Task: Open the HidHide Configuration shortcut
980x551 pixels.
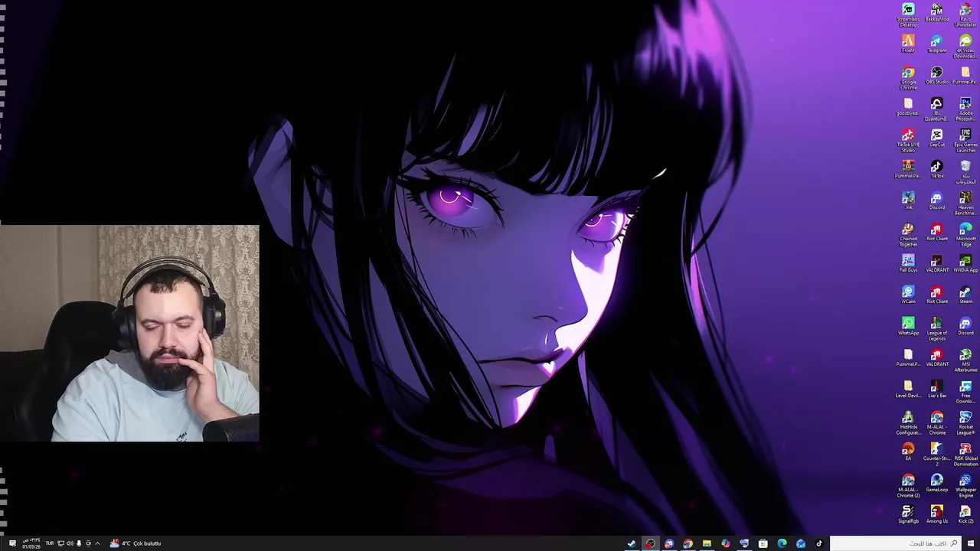Action: click(908, 423)
